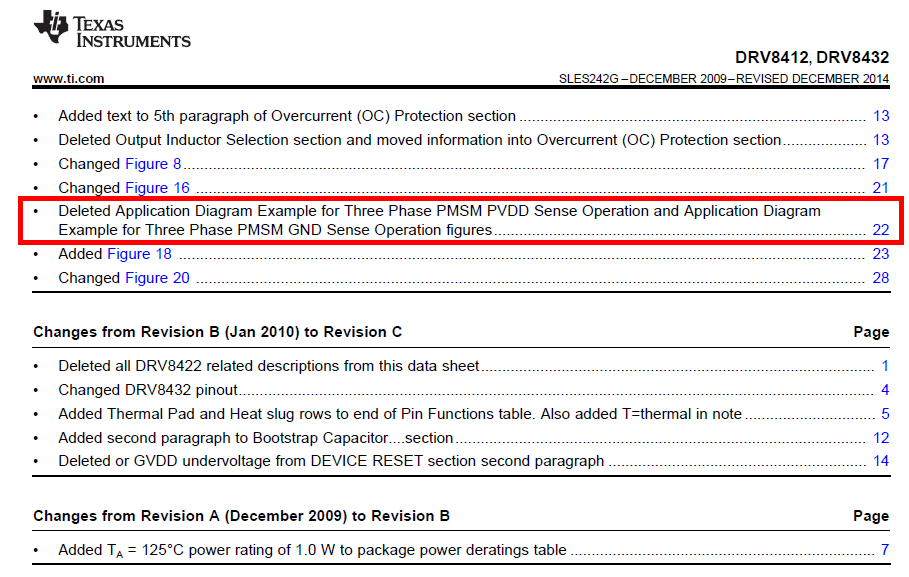Click SLES242G document revision text
Image resolution: width=909 pixels, height=577 pixels.
(723, 79)
